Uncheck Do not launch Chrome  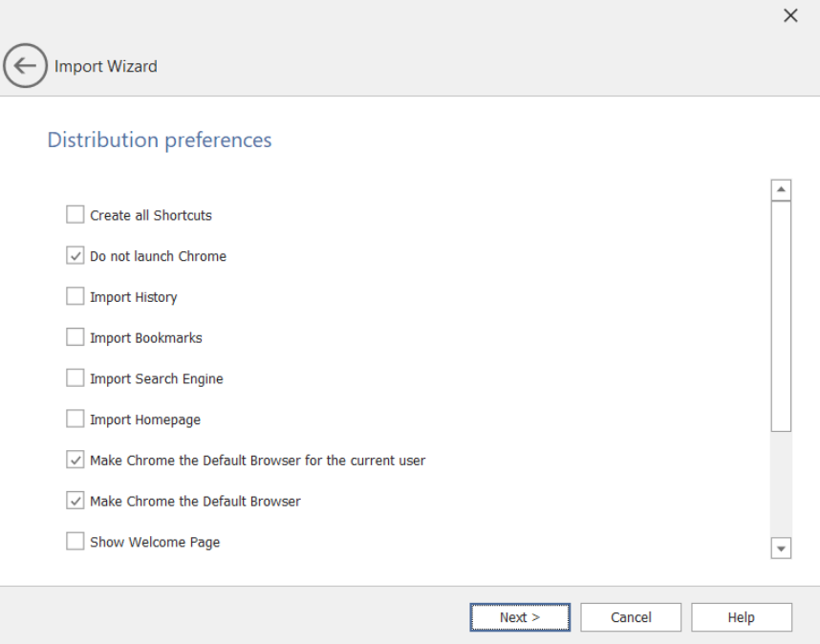(75, 255)
